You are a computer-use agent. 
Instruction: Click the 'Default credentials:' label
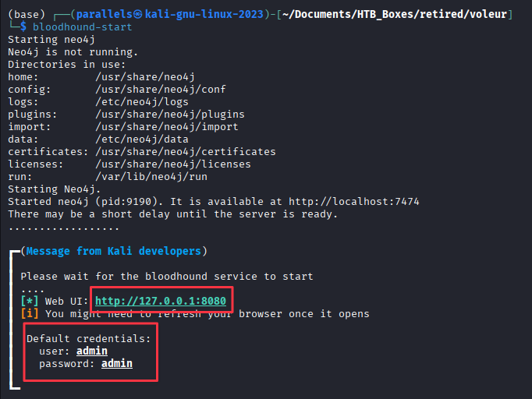(89, 339)
